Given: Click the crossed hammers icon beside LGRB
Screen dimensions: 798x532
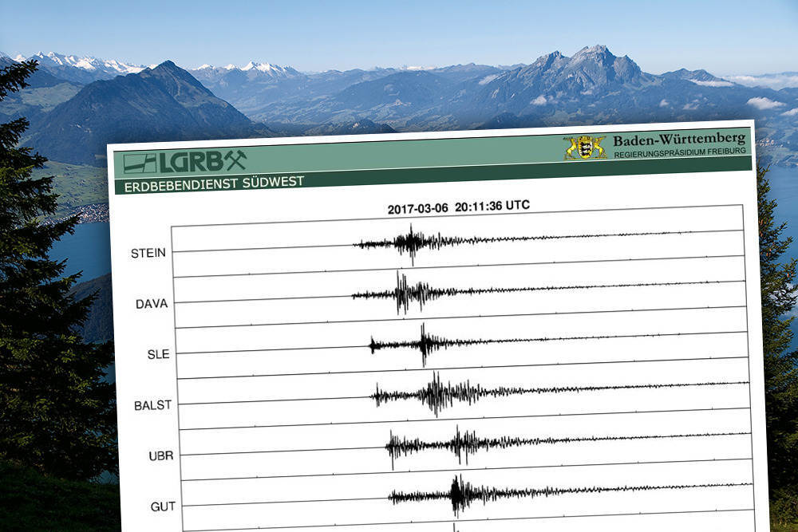Looking at the screenshot, I should 235,160.
